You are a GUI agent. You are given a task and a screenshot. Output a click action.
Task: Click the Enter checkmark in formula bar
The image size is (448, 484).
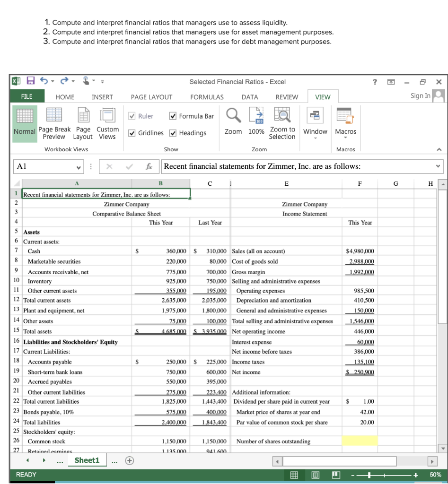129,167
